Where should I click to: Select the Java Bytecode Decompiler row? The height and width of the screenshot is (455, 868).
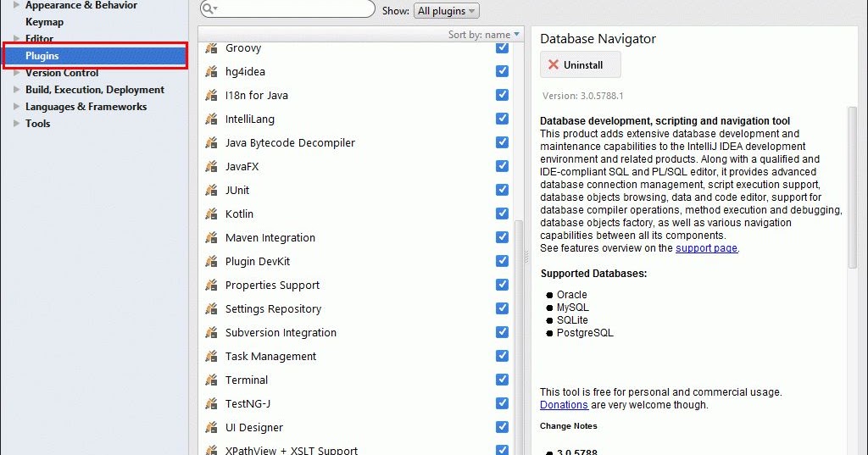click(356, 143)
